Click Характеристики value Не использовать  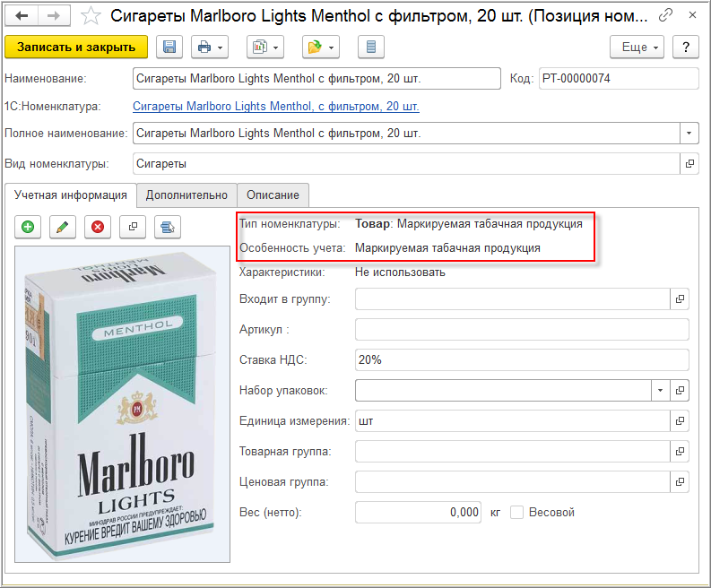[400, 272]
